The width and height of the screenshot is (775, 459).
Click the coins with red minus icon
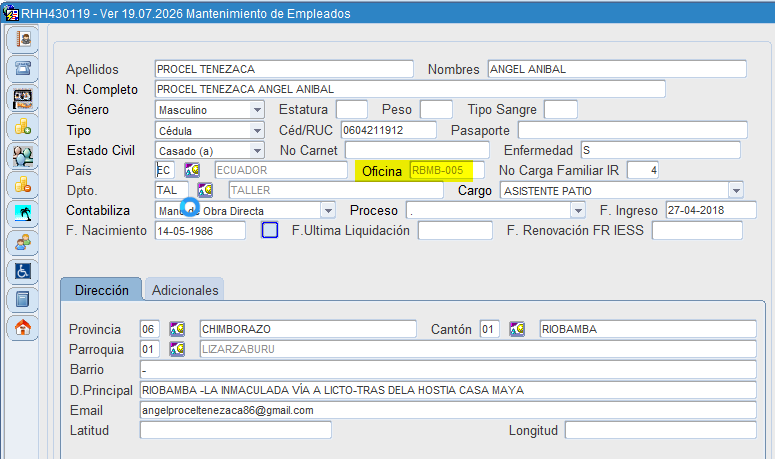(23, 185)
